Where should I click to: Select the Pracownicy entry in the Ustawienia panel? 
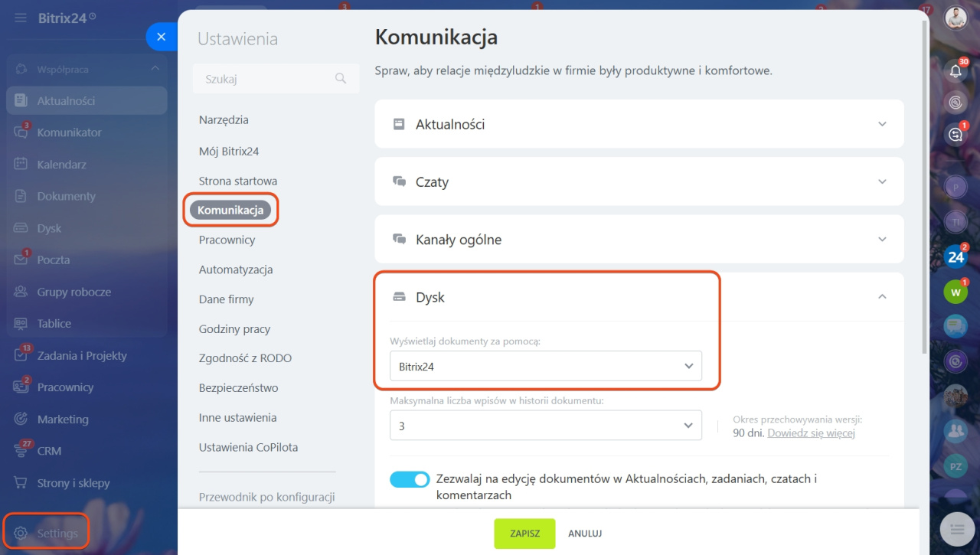pos(227,240)
